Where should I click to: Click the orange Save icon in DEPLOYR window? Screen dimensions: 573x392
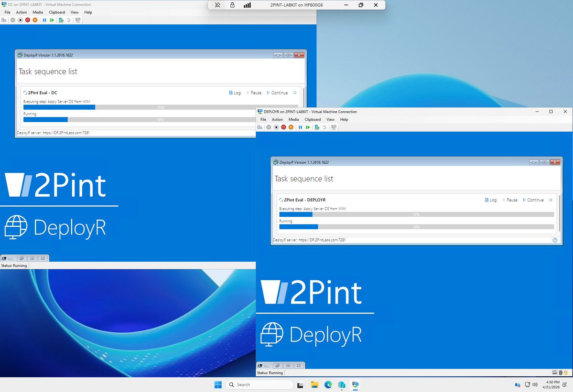pyautogui.click(x=291, y=127)
